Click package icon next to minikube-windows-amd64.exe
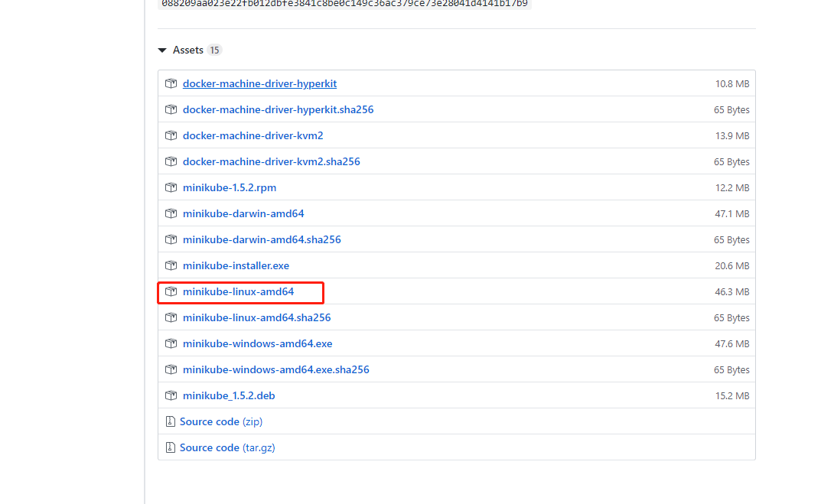 tap(171, 344)
